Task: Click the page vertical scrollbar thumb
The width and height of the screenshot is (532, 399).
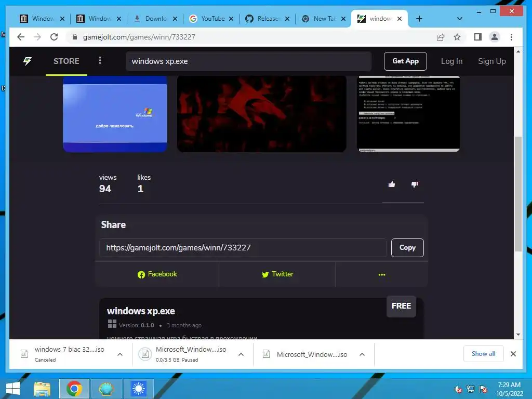Action: point(518,194)
